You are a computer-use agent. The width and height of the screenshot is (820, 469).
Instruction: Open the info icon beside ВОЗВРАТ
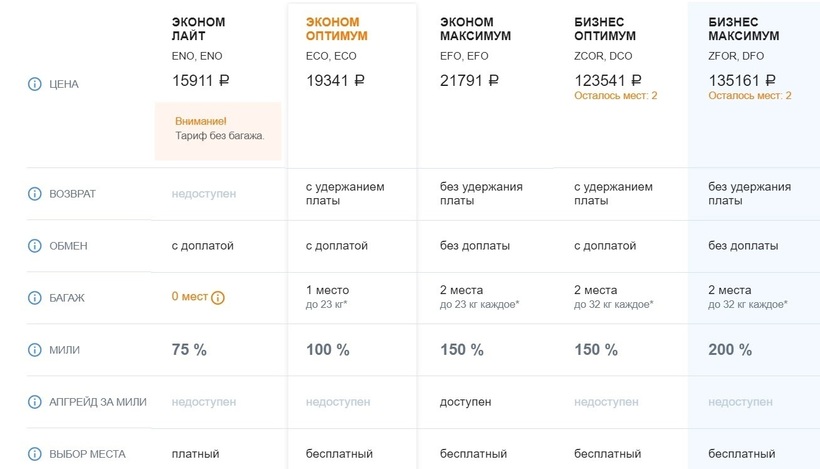[x=35, y=194]
